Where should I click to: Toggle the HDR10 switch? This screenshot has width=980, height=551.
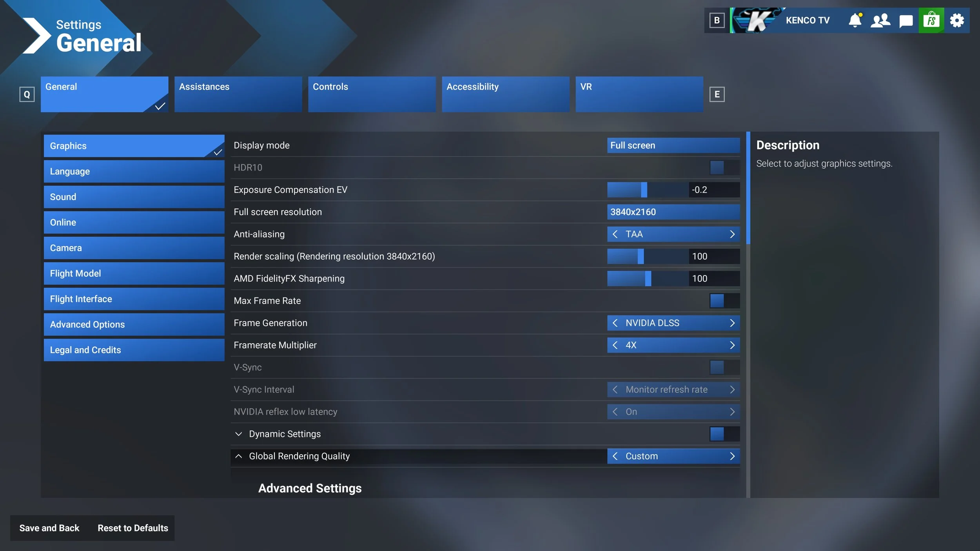click(724, 168)
